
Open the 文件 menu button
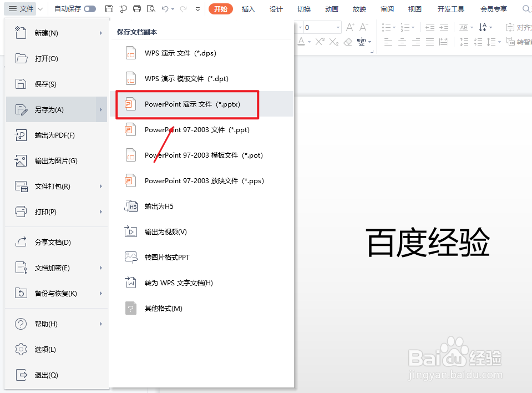click(x=21, y=9)
